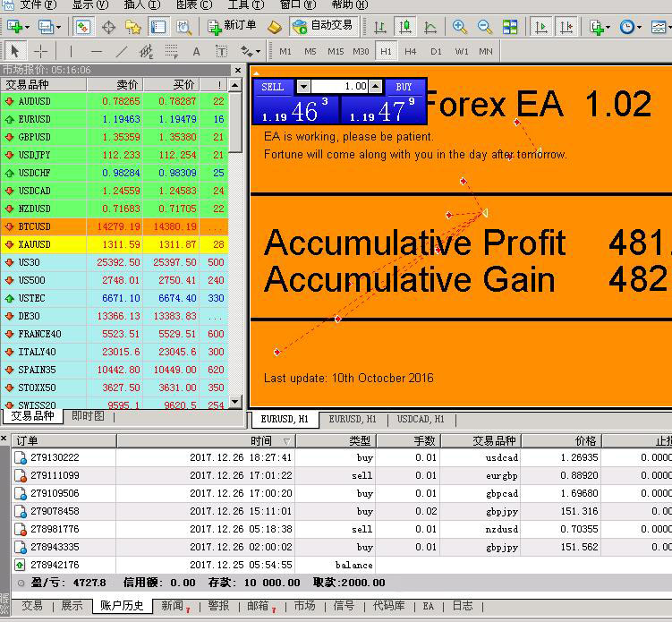Click the zoom out magnifier icon
Viewport: 672px width, 622px height.
point(484,27)
